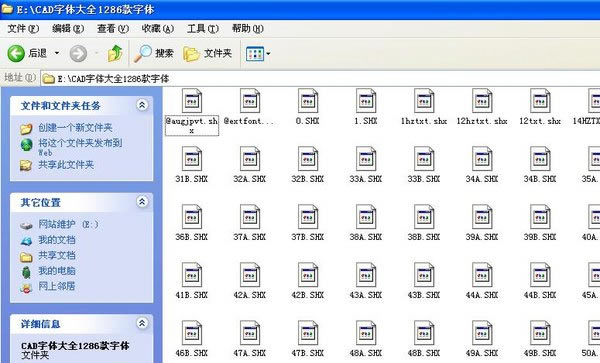Open the 文件(F) menu

tap(23, 29)
